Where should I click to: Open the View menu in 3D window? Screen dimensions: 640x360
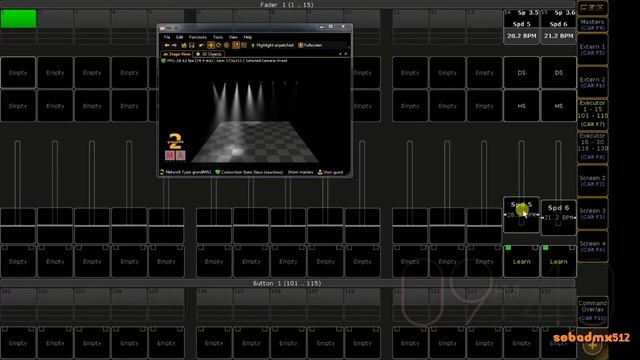coord(233,37)
